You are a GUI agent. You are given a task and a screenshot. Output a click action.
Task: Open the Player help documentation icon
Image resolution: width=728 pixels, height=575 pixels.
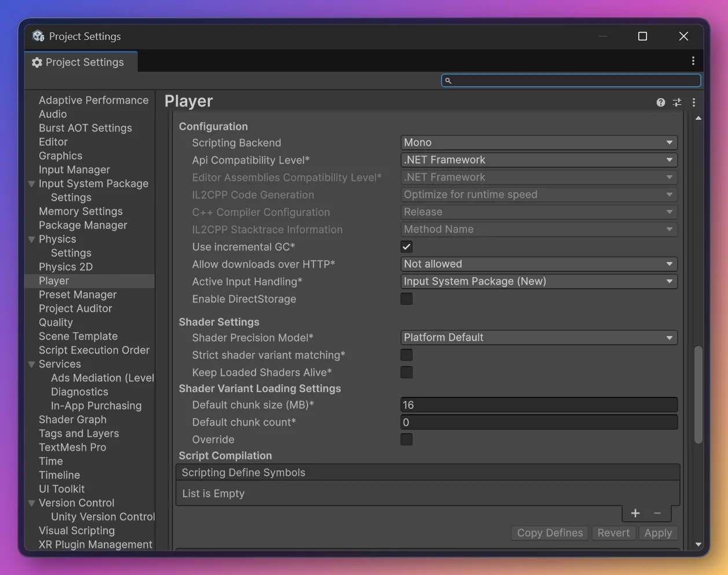pos(661,102)
